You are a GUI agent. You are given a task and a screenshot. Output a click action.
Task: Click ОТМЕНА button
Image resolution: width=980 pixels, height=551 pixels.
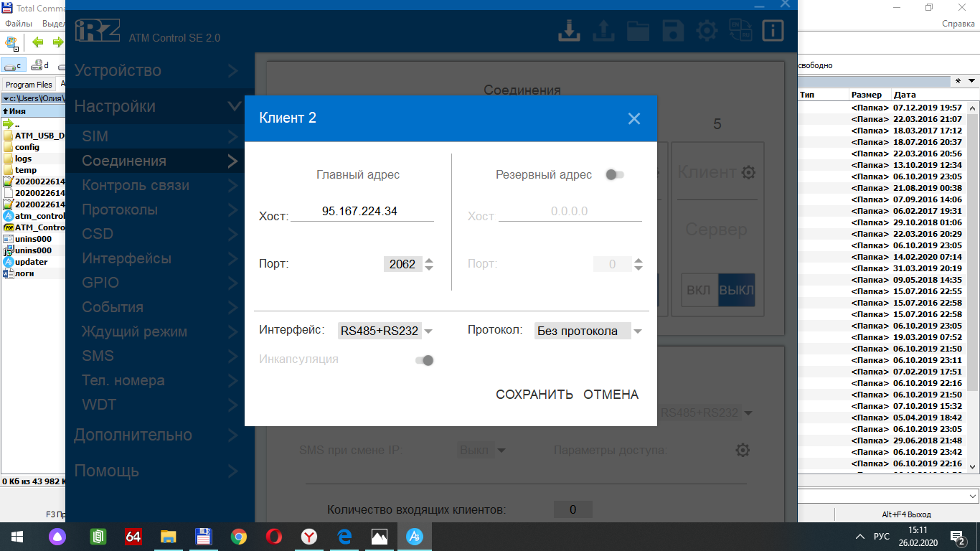click(x=611, y=395)
